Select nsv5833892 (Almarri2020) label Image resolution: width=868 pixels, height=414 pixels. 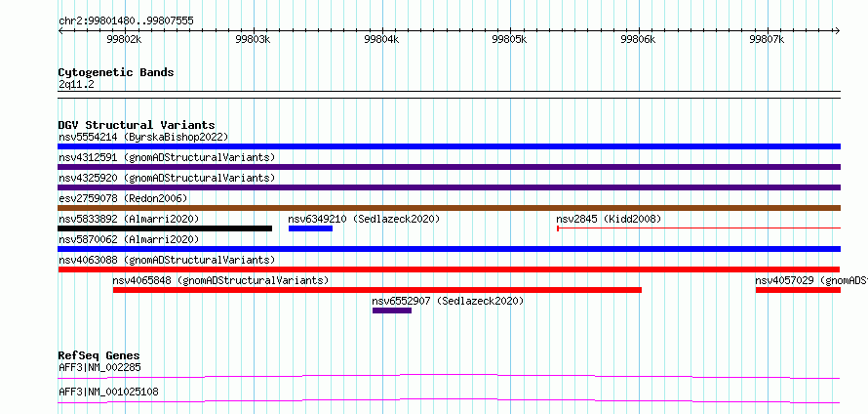pyautogui.click(x=129, y=219)
